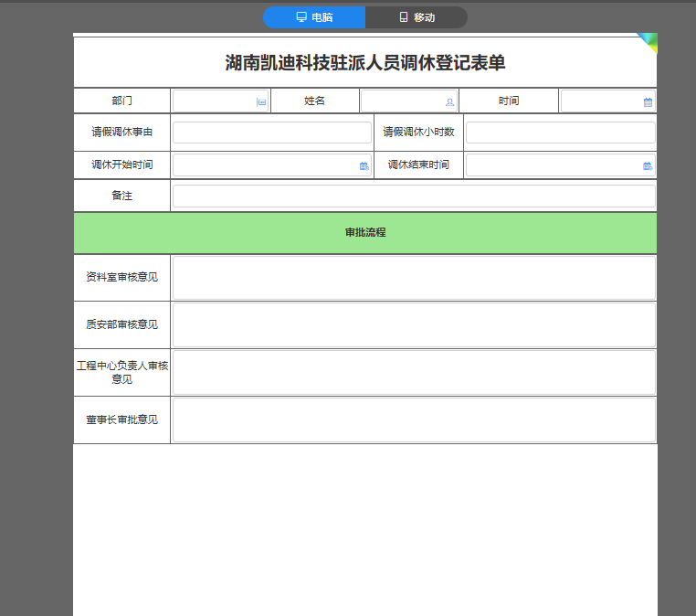Focus the 时间 input field
696x616 pixels.
tap(607, 101)
